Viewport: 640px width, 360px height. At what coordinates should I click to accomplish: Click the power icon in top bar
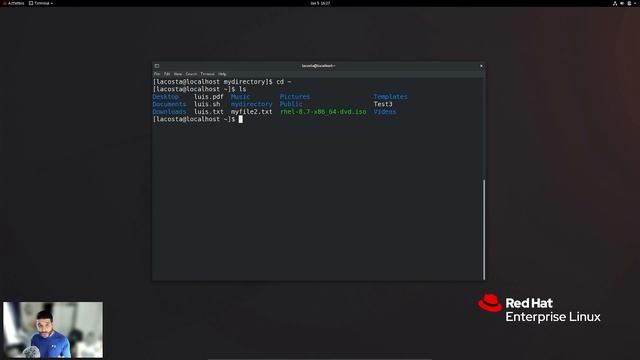(x=629, y=3)
